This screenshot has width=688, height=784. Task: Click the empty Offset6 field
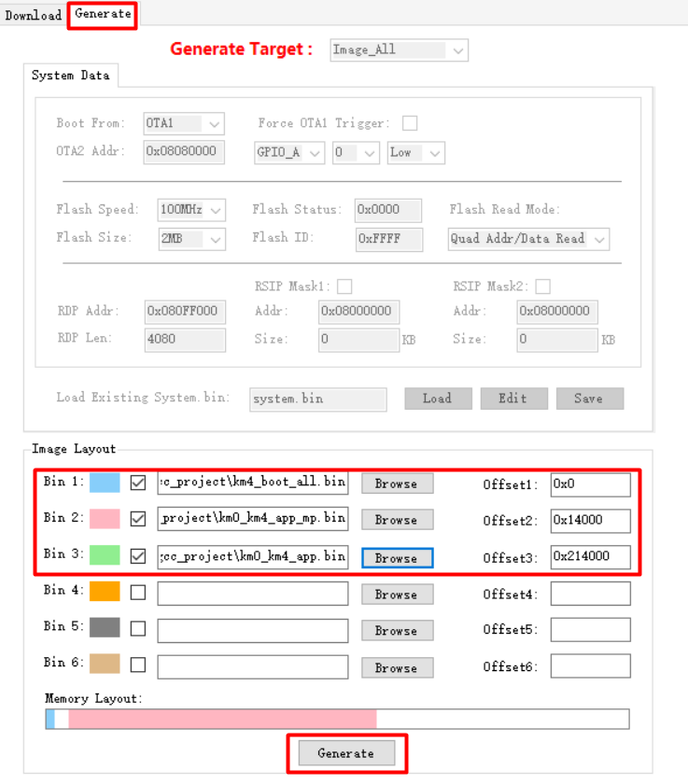click(591, 666)
